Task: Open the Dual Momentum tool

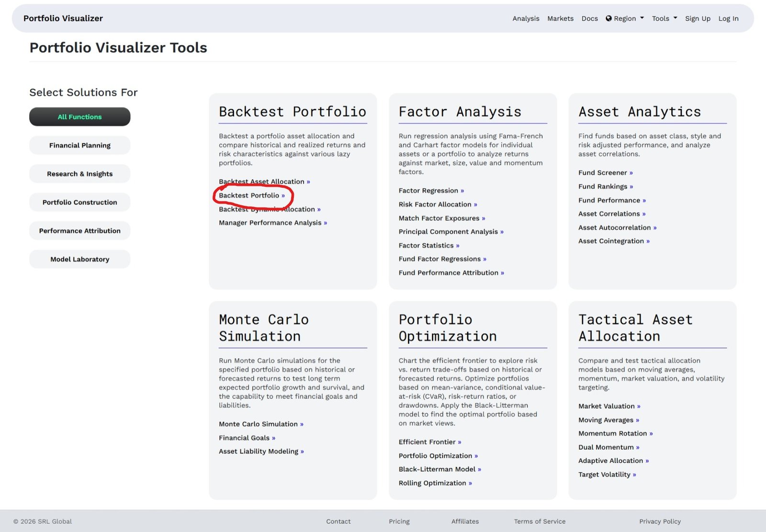Action: coord(609,447)
